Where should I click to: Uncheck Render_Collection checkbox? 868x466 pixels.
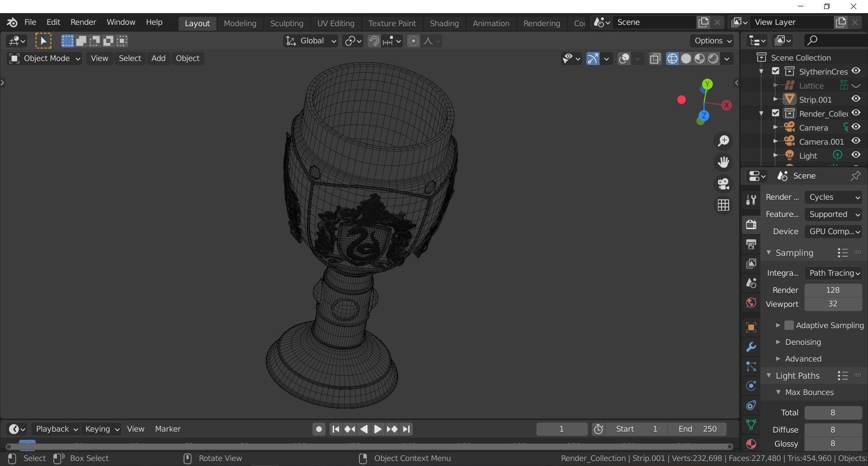tap(776, 113)
